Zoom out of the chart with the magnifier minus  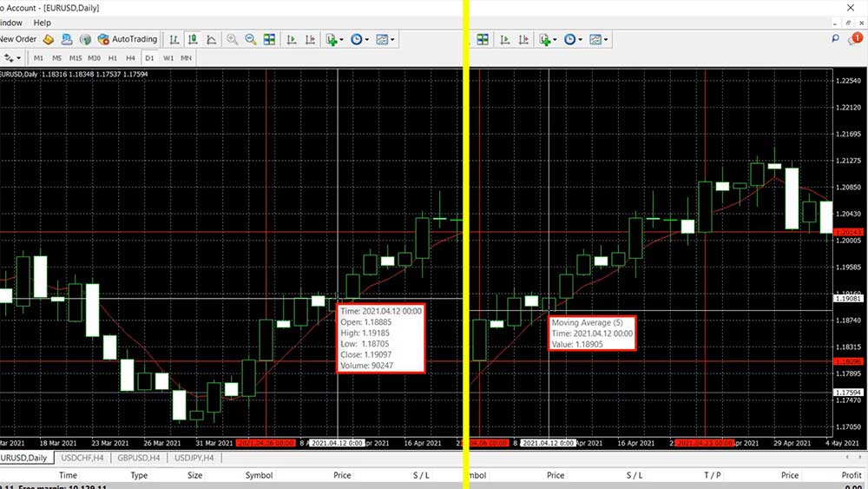[251, 39]
